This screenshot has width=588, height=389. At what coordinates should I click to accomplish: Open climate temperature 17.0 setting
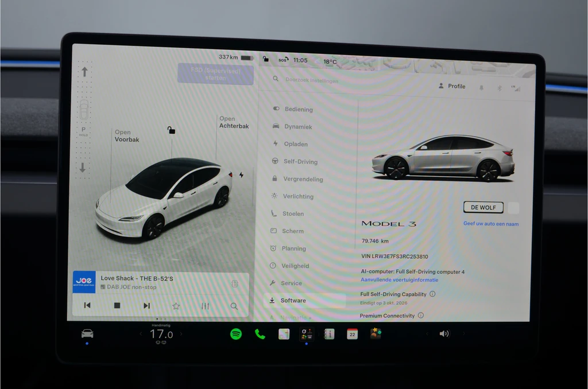coord(161,334)
